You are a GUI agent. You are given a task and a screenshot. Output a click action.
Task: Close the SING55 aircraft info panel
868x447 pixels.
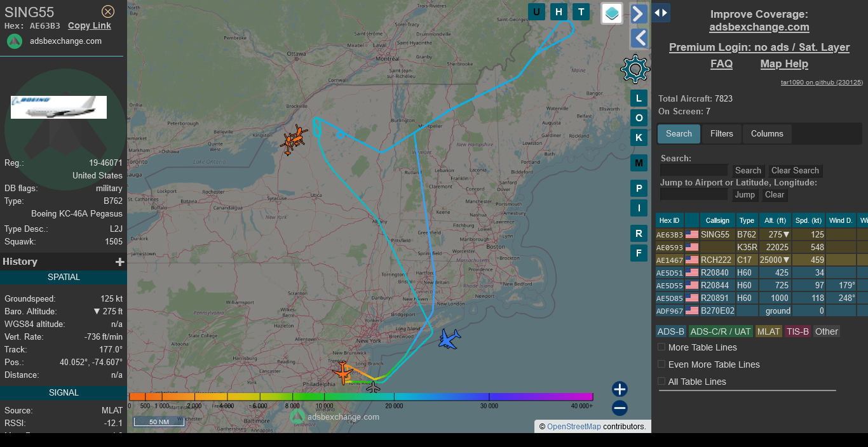108,11
